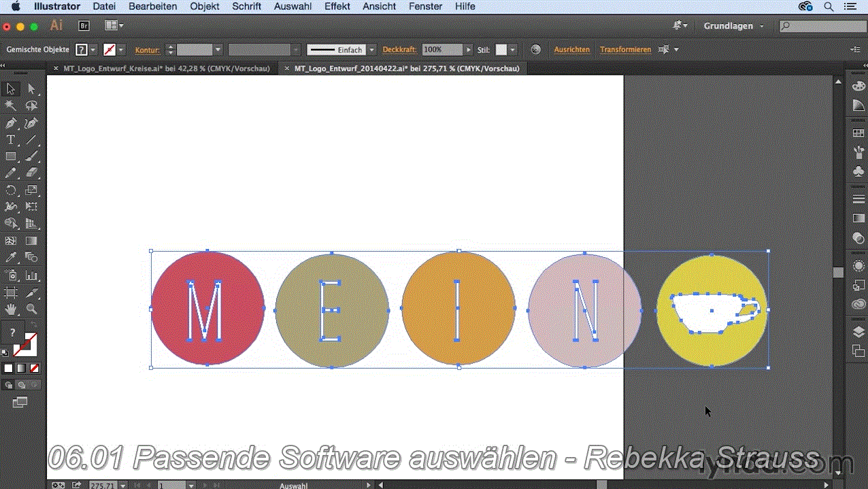Click the Kontur link label
The width and height of the screenshot is (868, 489).
(147, 50)
